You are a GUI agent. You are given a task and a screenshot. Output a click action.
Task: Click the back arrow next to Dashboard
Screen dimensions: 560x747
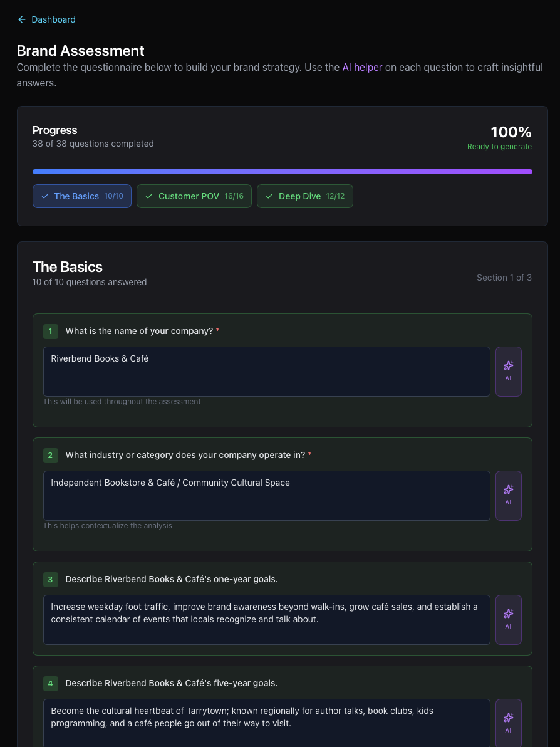point(22,19)
